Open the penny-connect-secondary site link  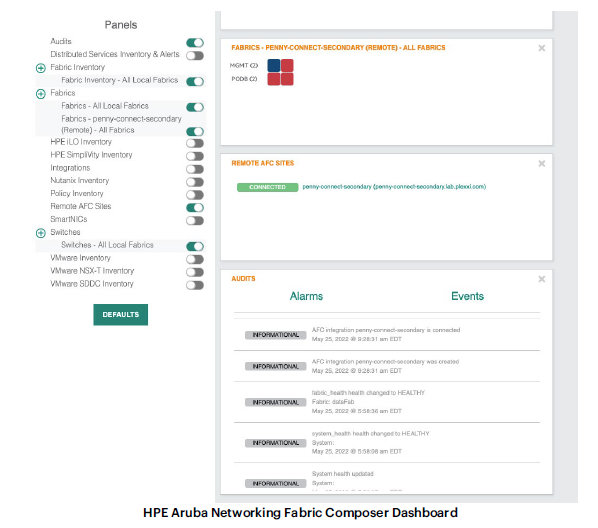point(394,187)
